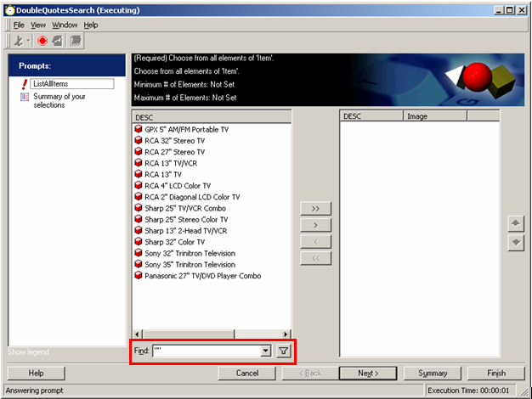This screenshot has width=532, height=399.
Task: Click the Summary button
Action: 433,374
